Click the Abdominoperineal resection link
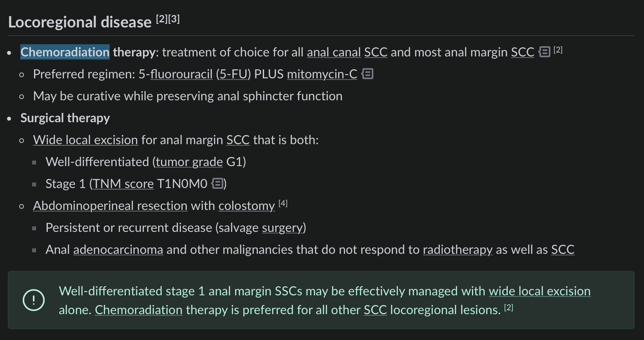The image size is (644, 340). [110, 206]
